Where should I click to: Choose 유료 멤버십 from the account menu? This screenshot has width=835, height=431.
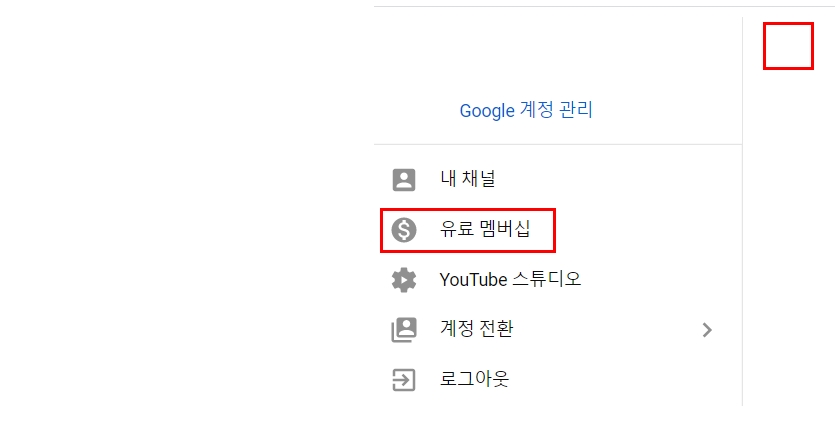point(485,229)
